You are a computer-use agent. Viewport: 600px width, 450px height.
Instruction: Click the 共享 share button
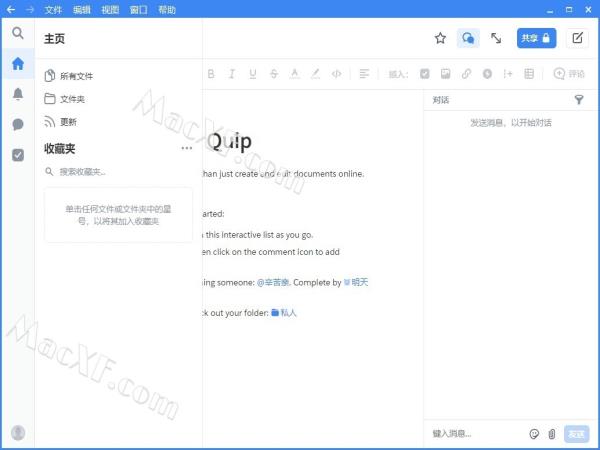tap(536, 38)
